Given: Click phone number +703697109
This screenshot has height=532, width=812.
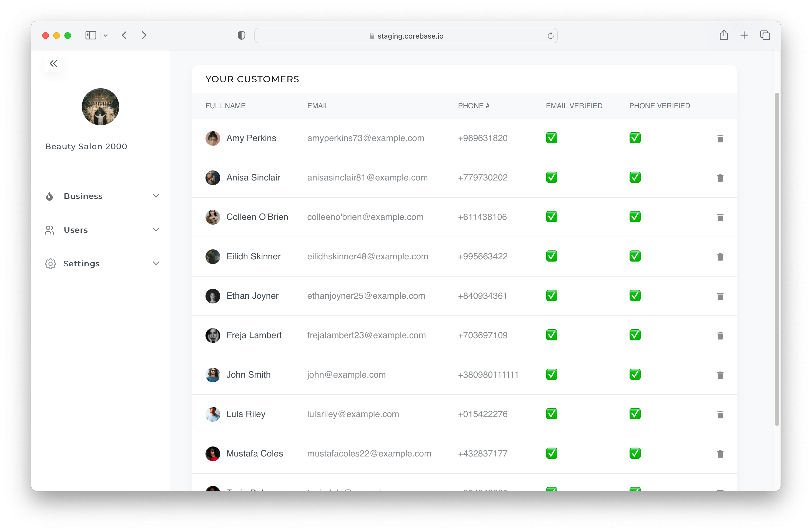Looking at the screenshot, I should 482,335.
